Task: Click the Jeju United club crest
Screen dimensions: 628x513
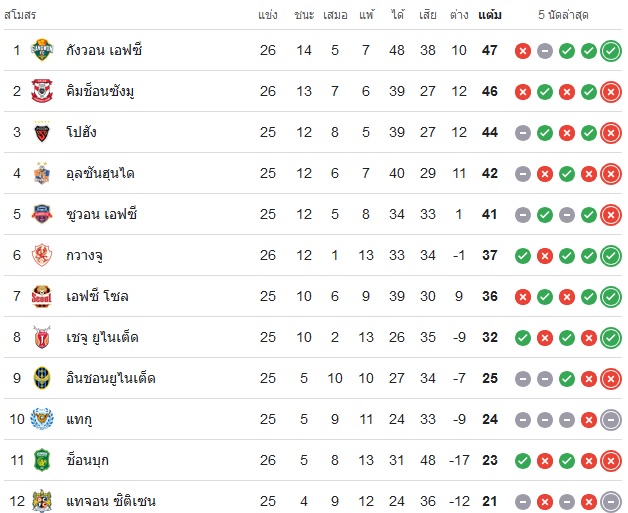Action: [42, 337]
